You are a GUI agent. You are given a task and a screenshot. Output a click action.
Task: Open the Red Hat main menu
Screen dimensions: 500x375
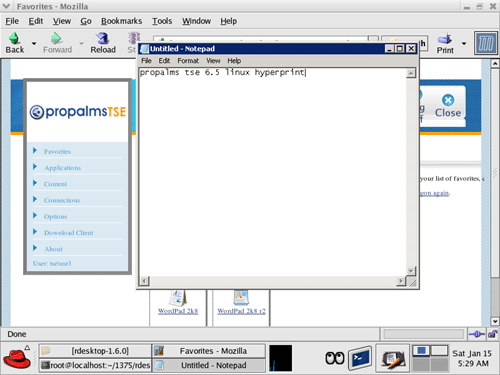click(x=17, y=358)
